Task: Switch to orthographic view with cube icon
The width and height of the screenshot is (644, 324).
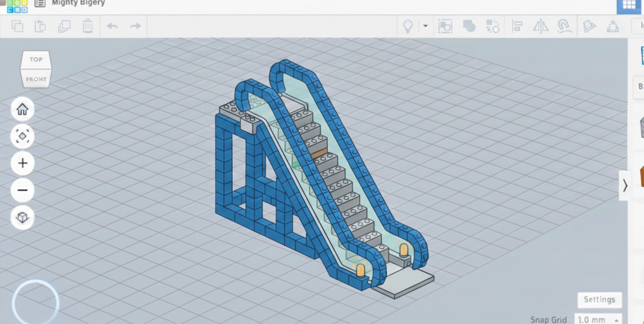Action: click(x=22, y=217)
